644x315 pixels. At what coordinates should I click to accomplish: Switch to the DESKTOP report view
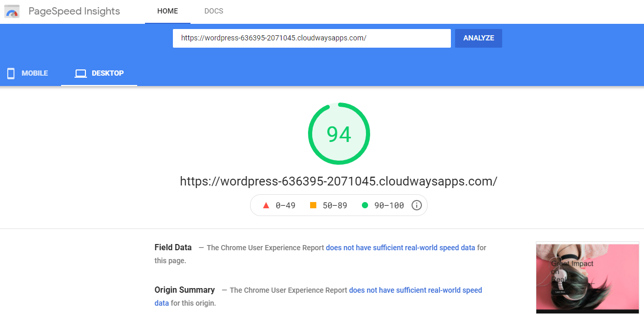[99, 73]
